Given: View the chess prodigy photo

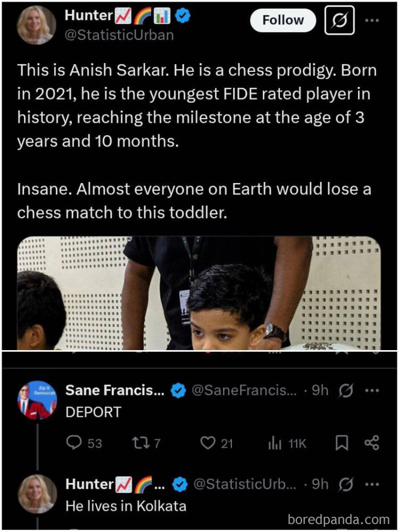Looking at the screenshot, I should tap(198, 293).
